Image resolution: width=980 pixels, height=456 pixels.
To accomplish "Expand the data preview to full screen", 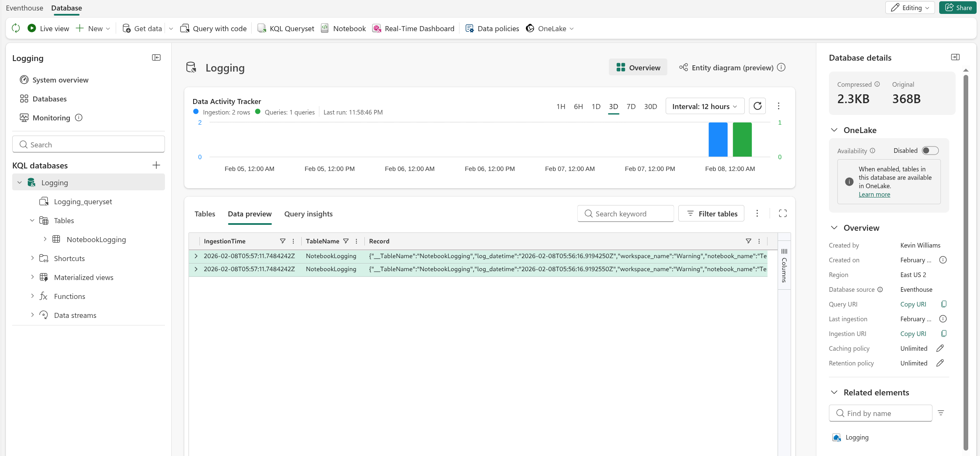I will click(x=782, y=213).
